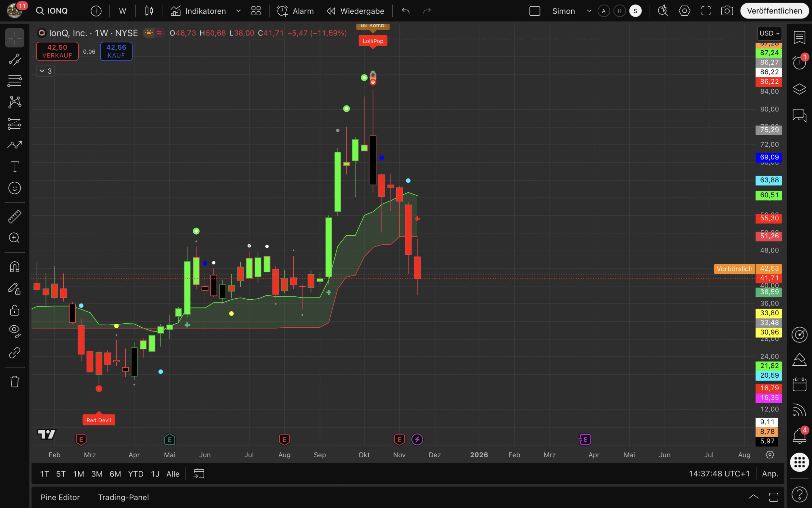
Task: Toggle lock all drawing tools
Action: point(14,310)
